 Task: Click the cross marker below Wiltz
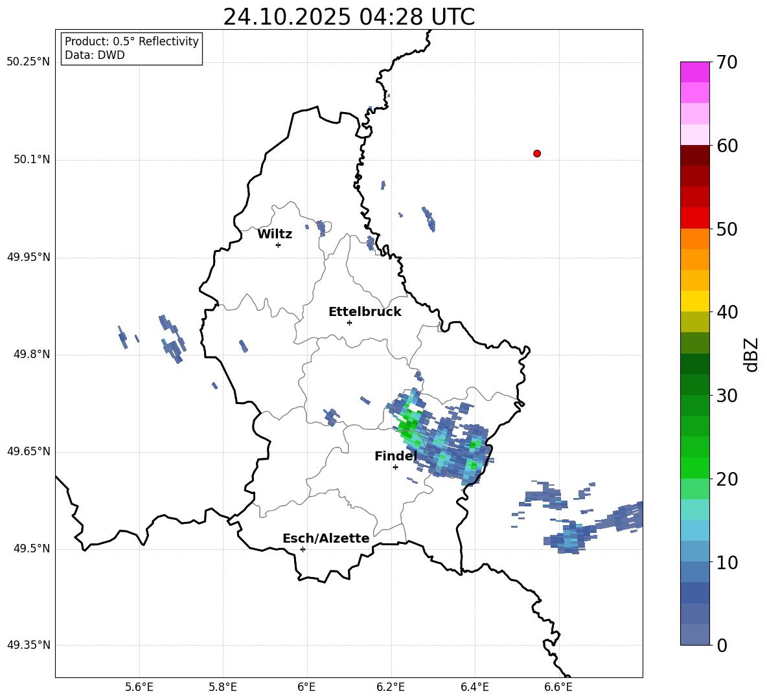point(279,245)
